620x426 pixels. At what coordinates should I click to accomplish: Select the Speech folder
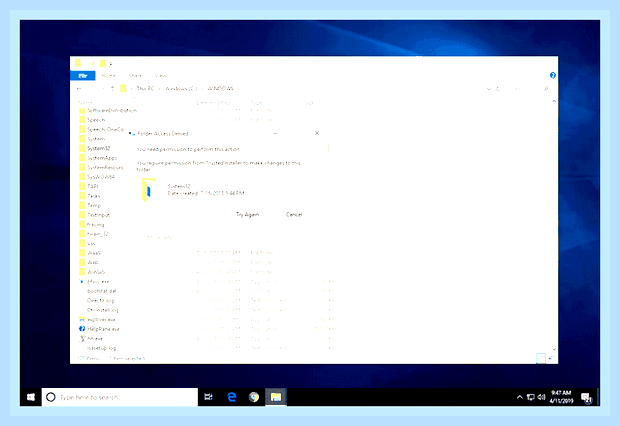[x=92, y=120]
